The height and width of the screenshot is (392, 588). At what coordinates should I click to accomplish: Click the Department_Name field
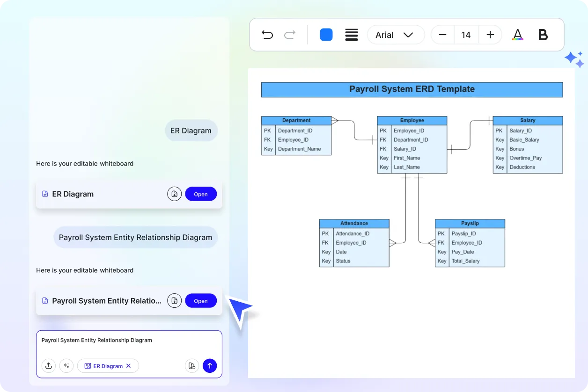(x=300, y=149)
